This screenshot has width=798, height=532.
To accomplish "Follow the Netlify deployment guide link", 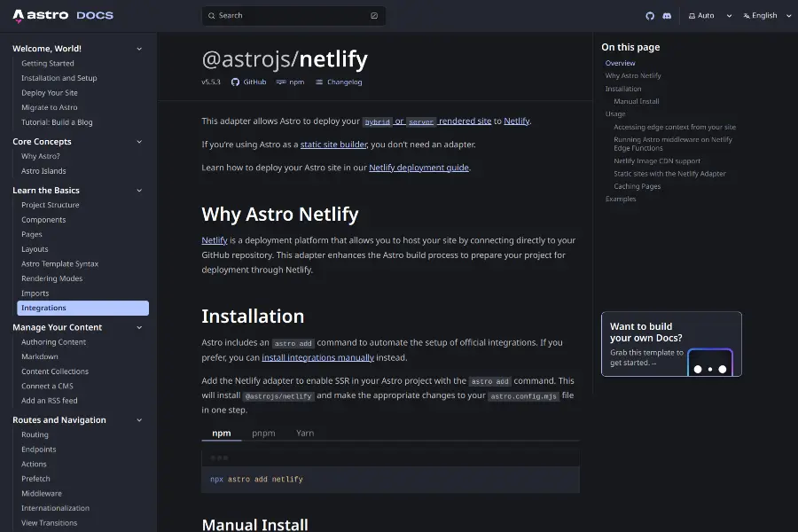I will pos(419,168).
